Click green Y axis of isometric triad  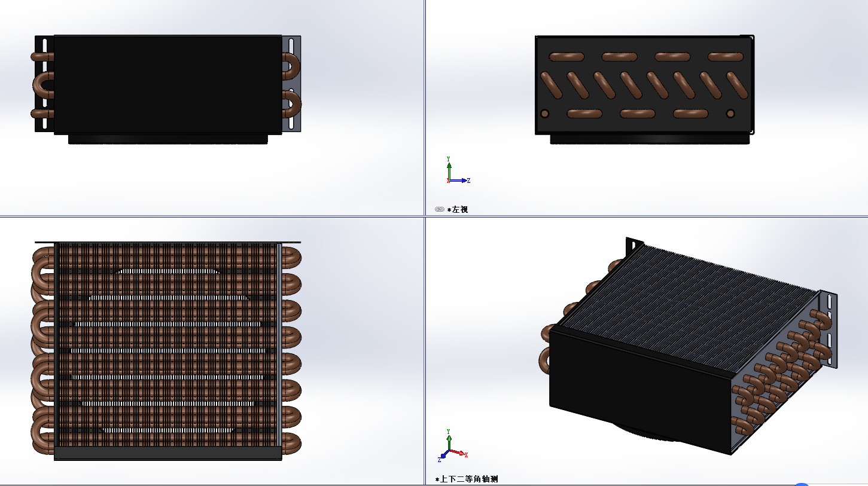coord(449,438)
